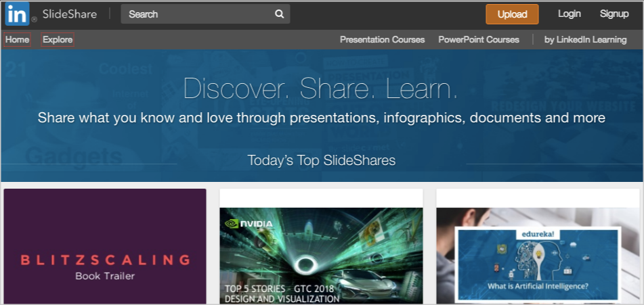Click the 'Share what you know and love' tagline
644x305 pixels.
click(322, 118)
